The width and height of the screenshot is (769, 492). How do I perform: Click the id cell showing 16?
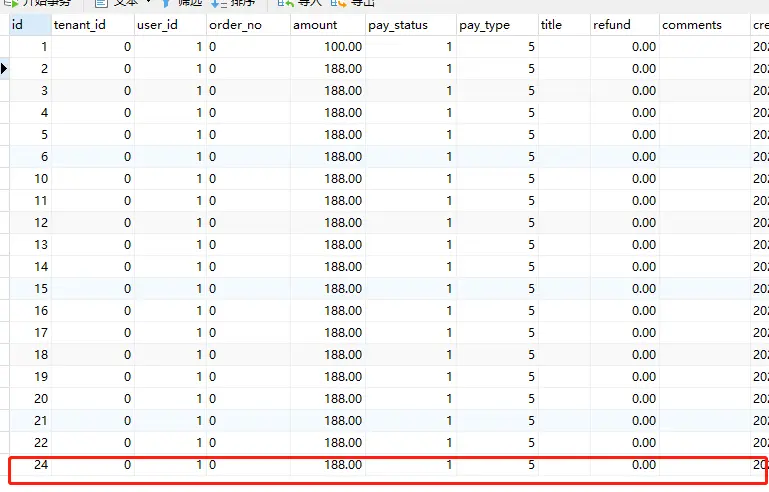30,311
